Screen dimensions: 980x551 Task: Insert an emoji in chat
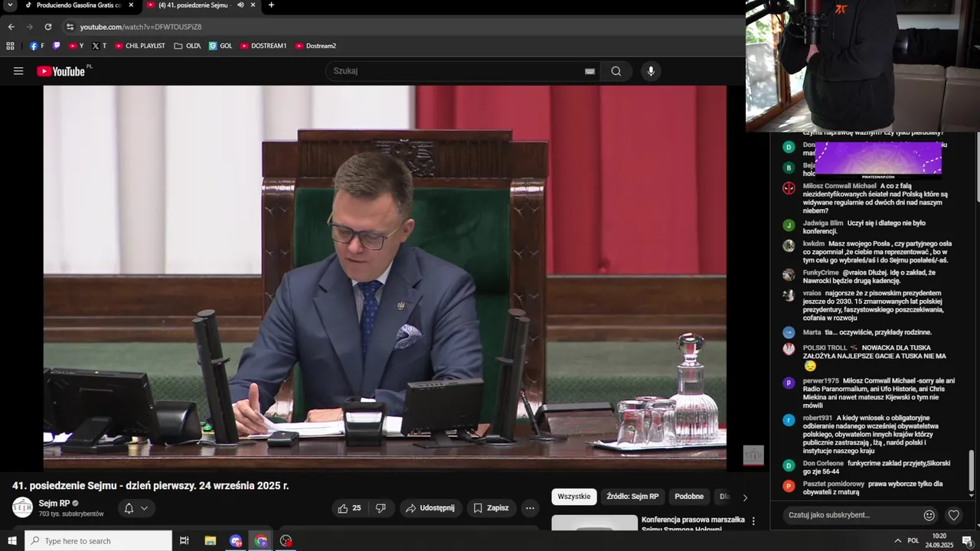[929, 515]
